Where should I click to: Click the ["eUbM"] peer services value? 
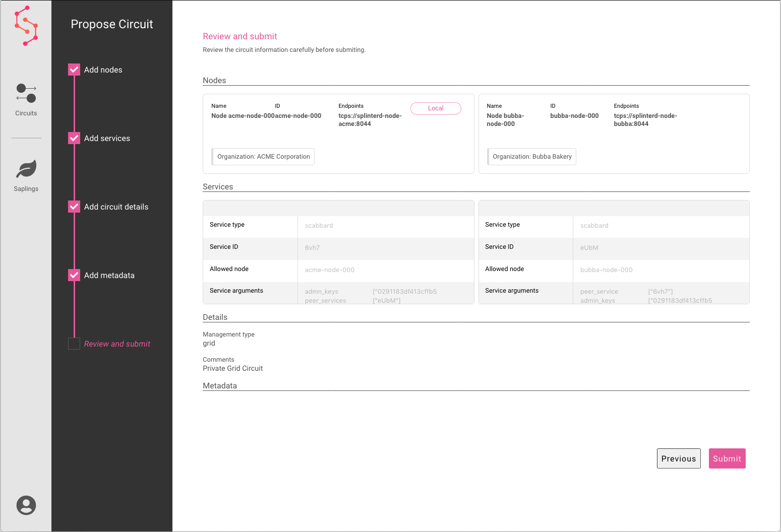coord(387,301)
